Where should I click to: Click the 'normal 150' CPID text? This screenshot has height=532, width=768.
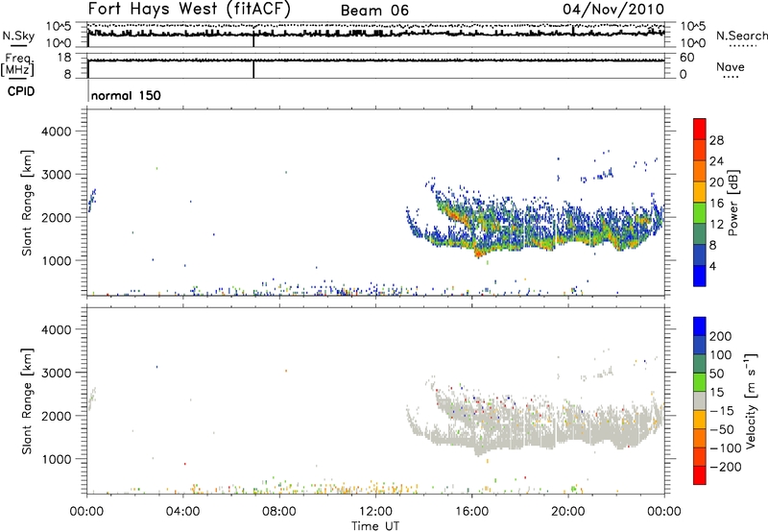pyautogui.click(x=126, y=95)
